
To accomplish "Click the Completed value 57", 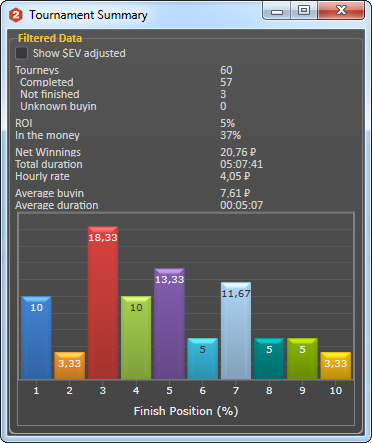I will click(226, 82).
